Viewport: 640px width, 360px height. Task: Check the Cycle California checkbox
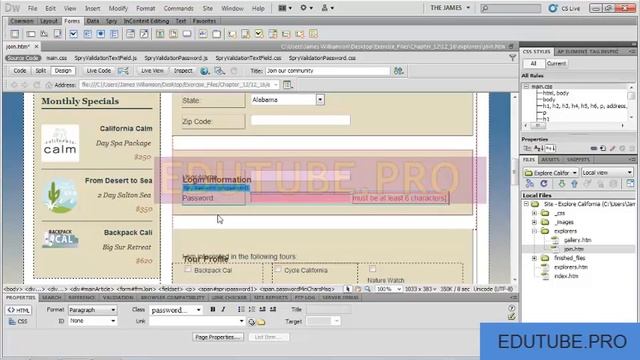click(x=278, y=269)
